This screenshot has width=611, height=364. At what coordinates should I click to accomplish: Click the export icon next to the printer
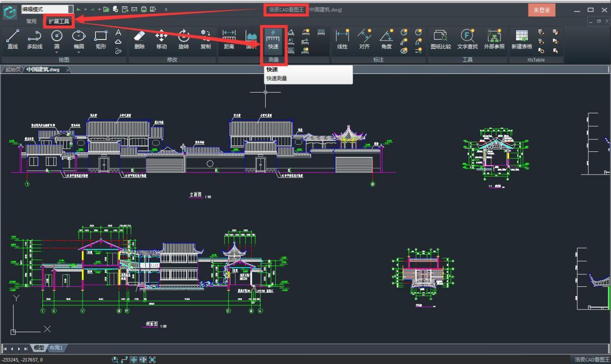(x=153, y=9)
